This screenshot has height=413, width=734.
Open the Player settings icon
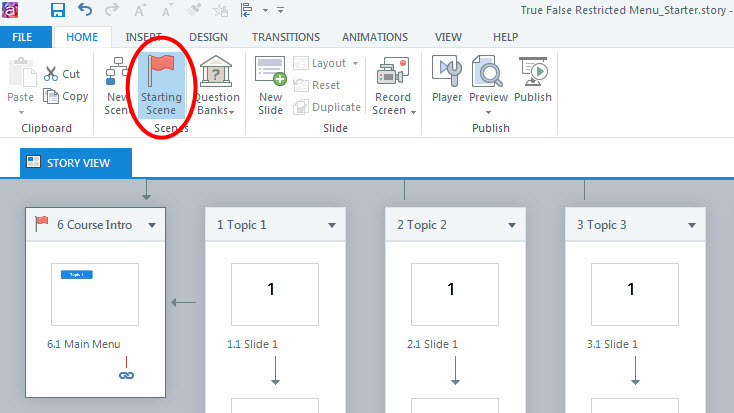click(447, 71)
